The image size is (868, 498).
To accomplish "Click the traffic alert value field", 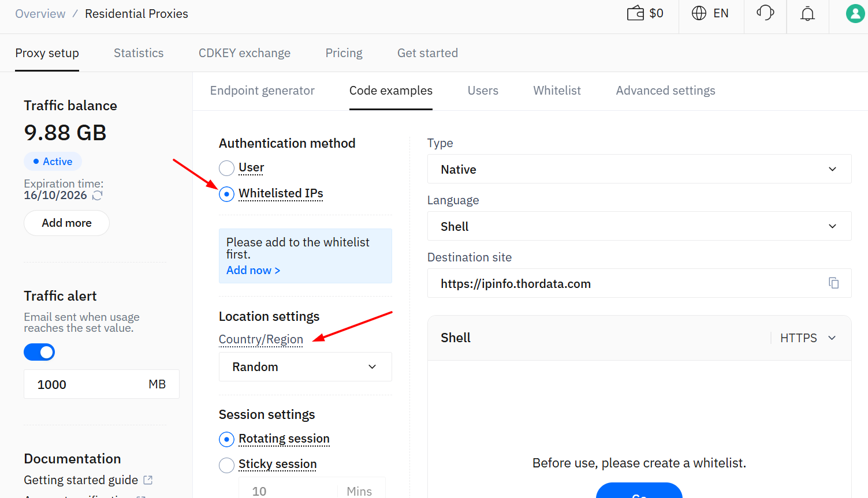I will [x=102, y=384].
